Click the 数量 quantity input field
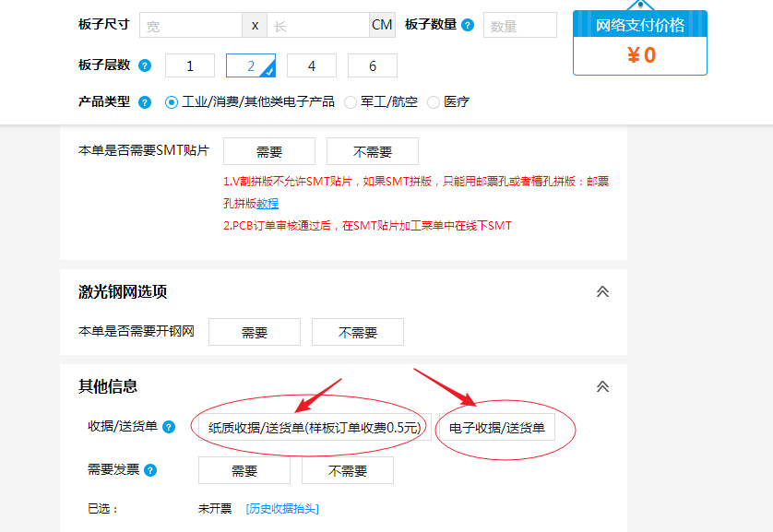 coord(519,26)
